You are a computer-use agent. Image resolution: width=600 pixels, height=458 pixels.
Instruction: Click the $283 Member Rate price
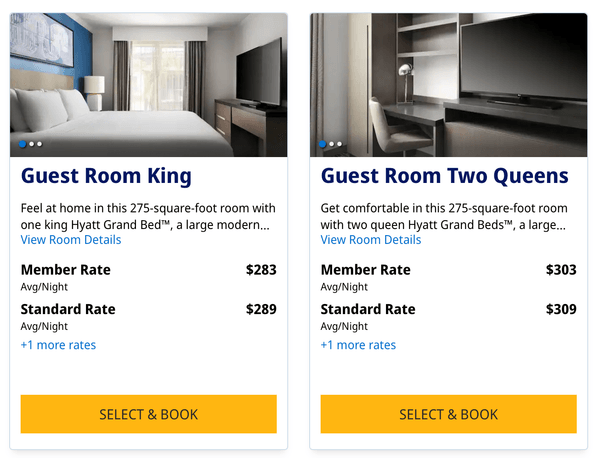pos(261,270)
